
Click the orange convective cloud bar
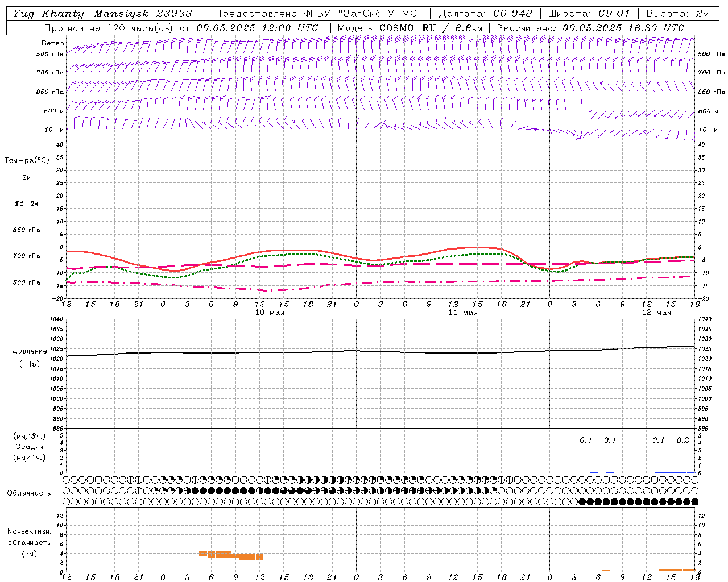coord(231,555)
